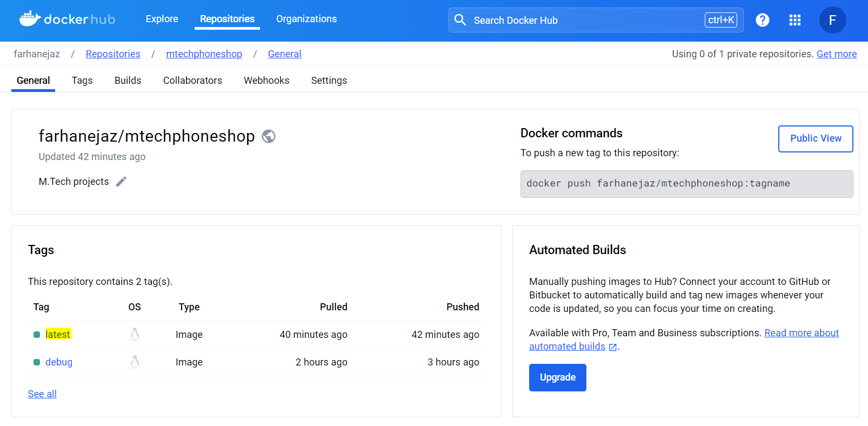Click the search magnifier icon
This screenshot has width=868, height=426.
click(x=460, y=20)
